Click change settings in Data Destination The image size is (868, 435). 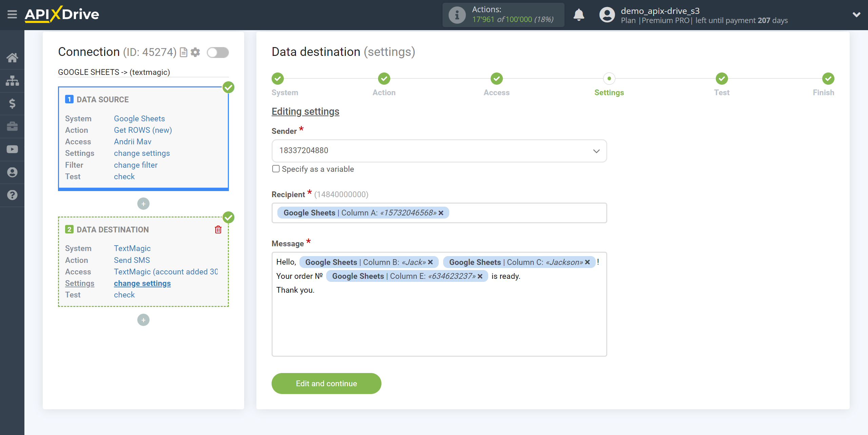click(142, 283)
